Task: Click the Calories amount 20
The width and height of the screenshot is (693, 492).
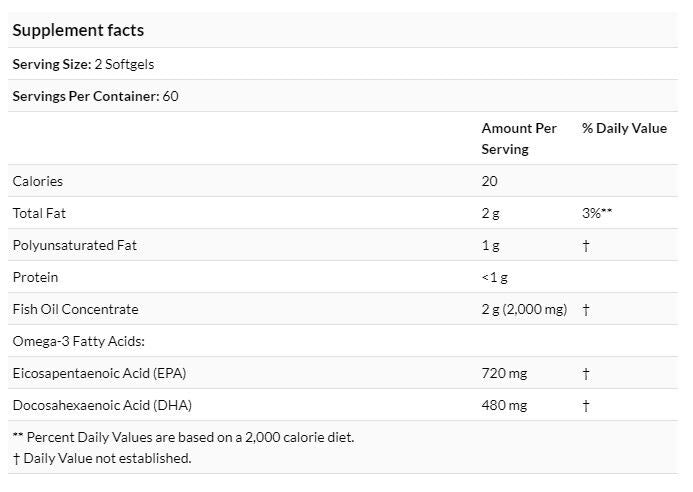Action: (x=489, y=181)
